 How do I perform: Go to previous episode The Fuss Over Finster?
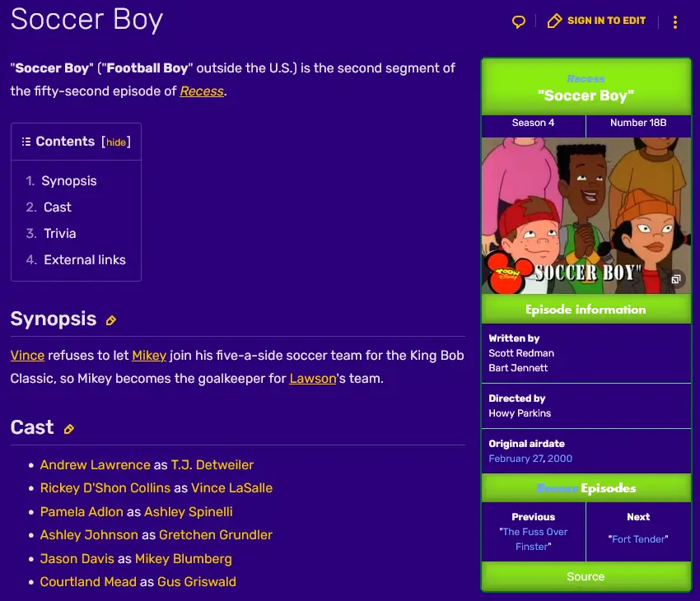tap(533, 539)
